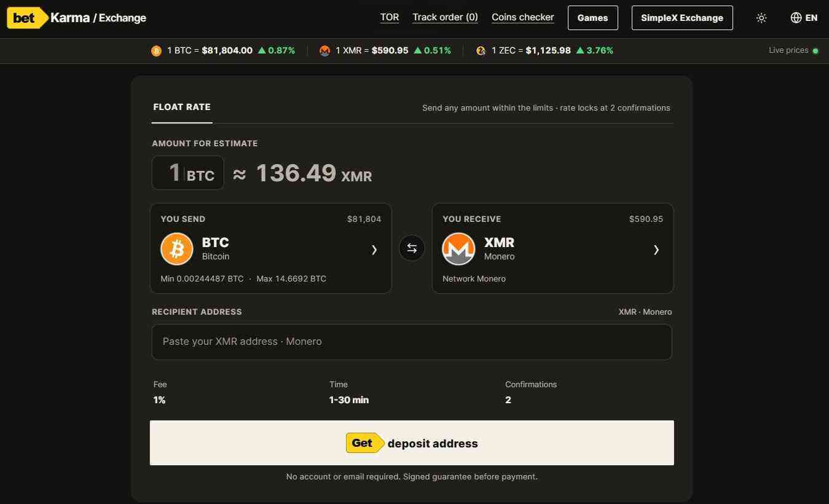Click the 136.49 XMR estimate
Viewport: 829px width, 504px height.
314,173
